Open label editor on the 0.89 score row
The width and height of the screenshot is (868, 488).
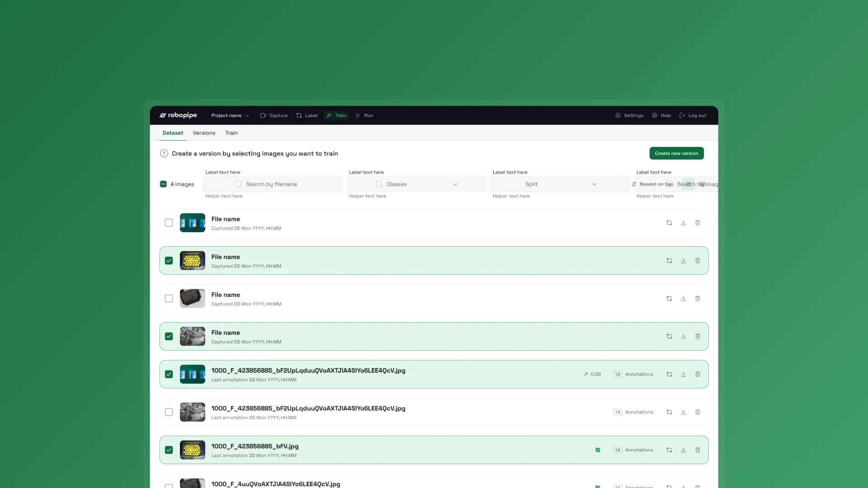pos(669,374)
